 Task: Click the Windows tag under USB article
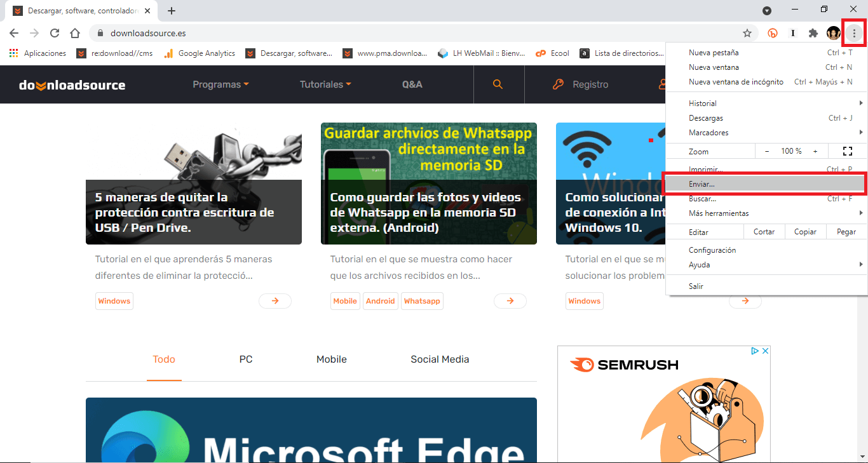(114, 301)
